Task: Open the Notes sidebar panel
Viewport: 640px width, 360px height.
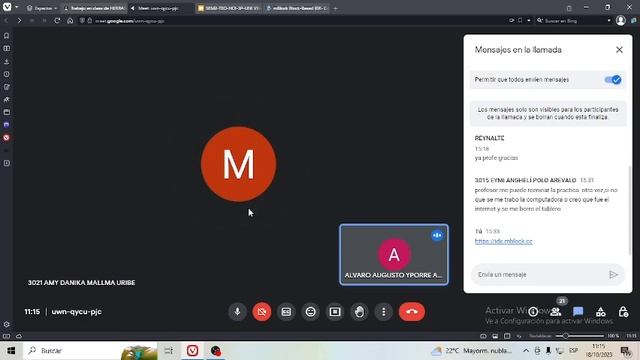Action: (x=7, y=87)
